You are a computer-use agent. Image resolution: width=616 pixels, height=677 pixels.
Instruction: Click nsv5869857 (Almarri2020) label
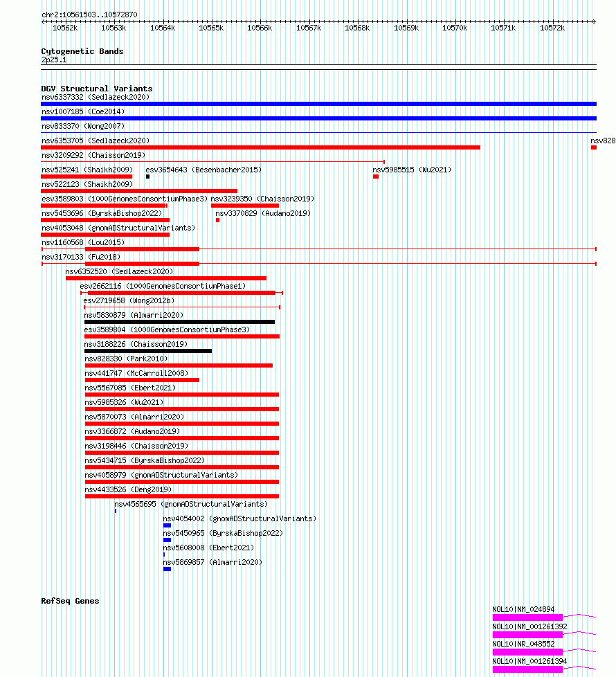pyautogui.click(x=212, y=562)
